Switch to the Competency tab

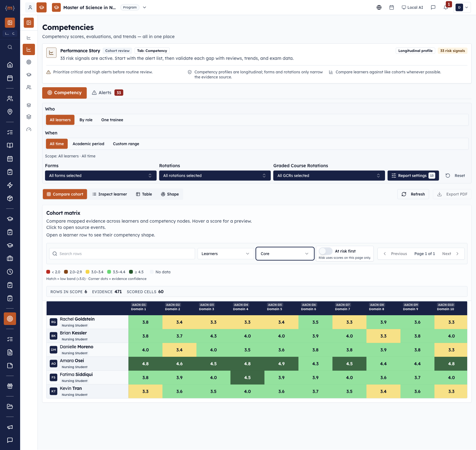65,93
